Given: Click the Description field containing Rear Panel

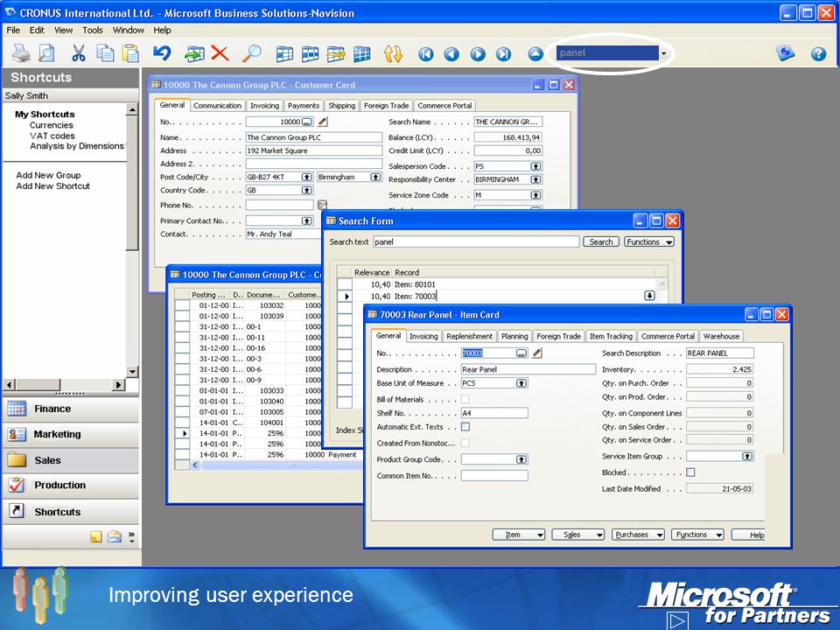Looking at the screenshot, I should click(x=528, y=369).
